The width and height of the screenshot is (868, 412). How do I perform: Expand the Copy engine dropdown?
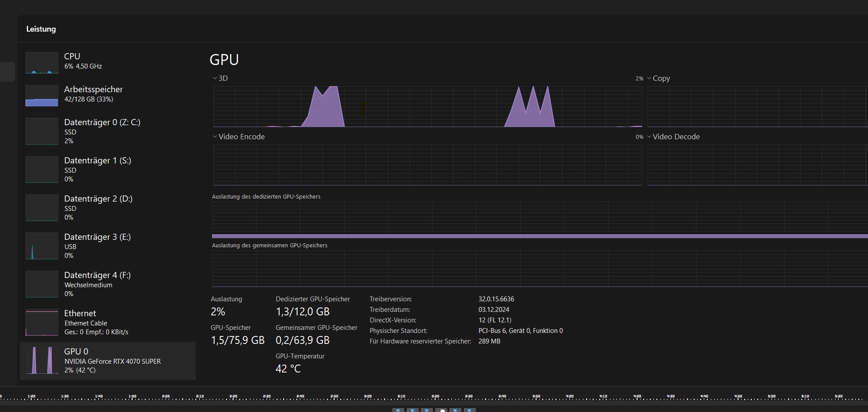tap(658, 78)
